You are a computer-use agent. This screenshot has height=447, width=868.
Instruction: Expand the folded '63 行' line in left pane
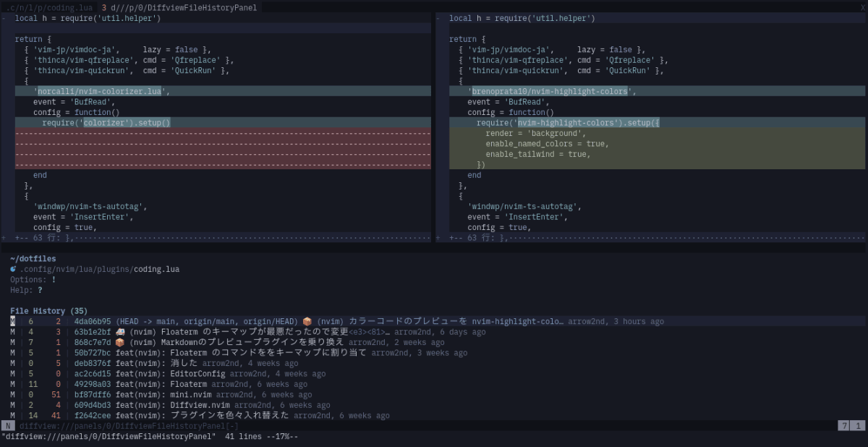[x=223, y=237]
